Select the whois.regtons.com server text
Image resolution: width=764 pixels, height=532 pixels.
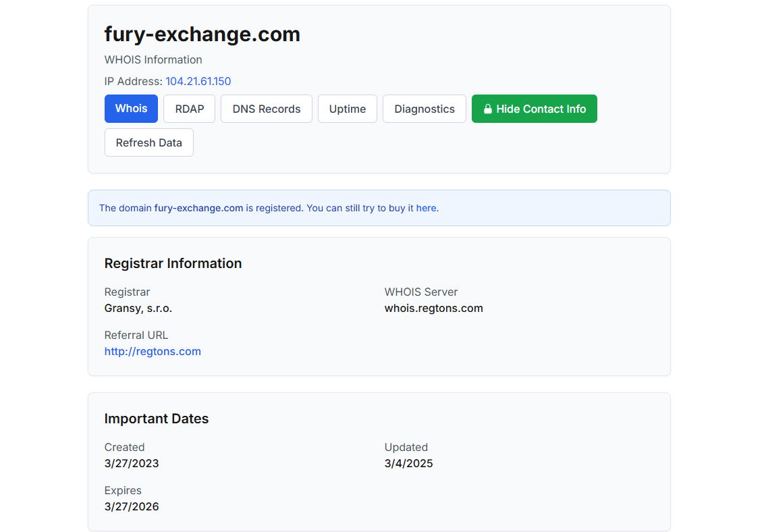click(x=433, y=309)
